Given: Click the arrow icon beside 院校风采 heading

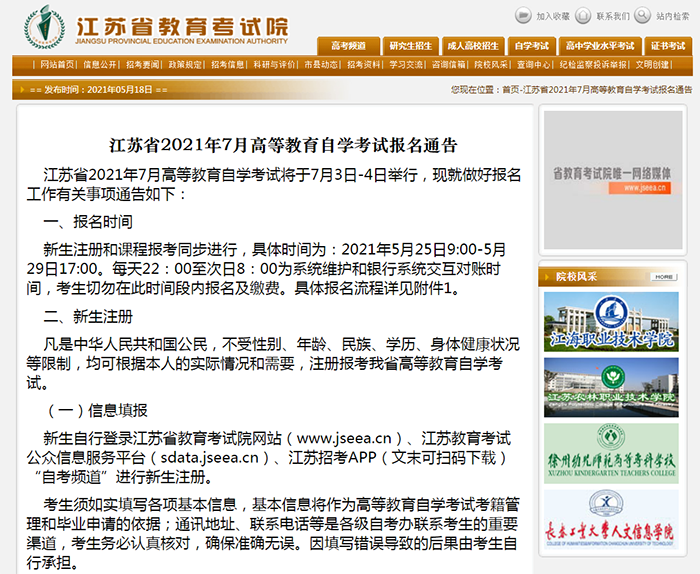Looking at the screenshot, I should [547, 277].
